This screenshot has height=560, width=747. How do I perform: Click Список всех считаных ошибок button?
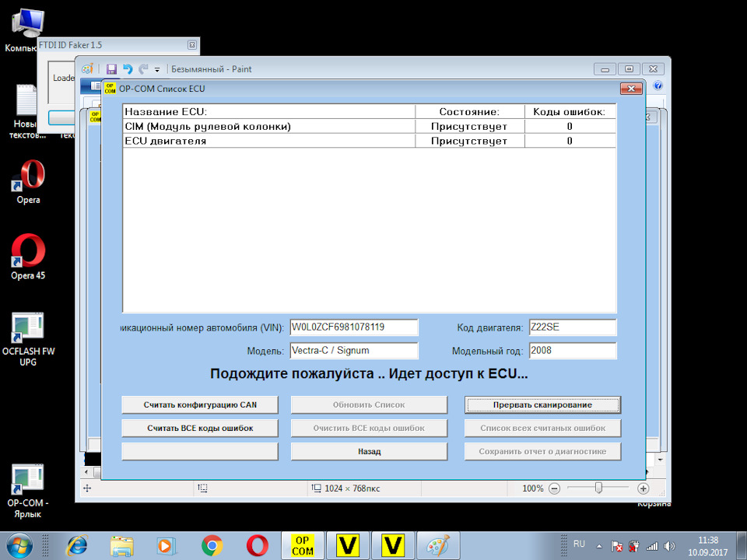pos(542,428)
